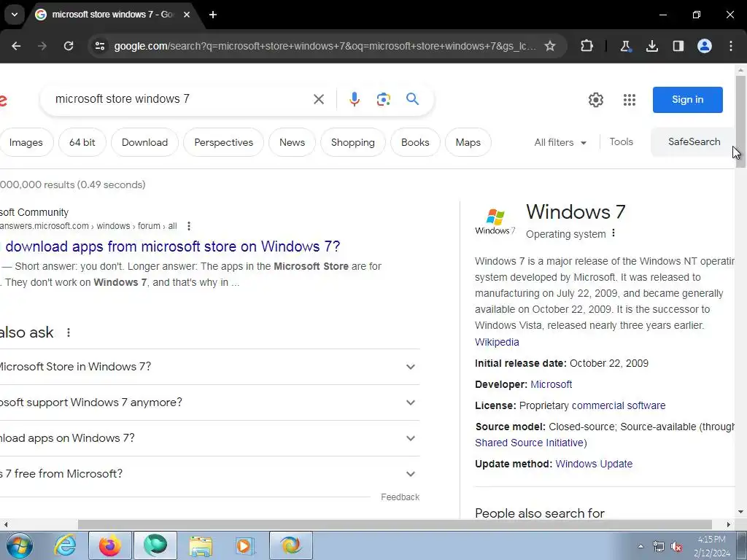Open Windows Explorer folder on taskbar
Image resolution: width=747 pixels, height=560 pixels.
pos(201,545)
